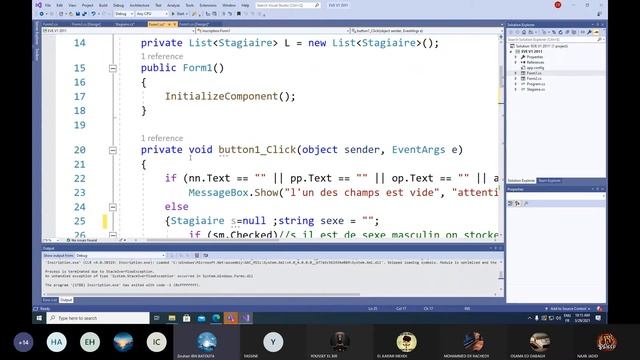Click the navigate backward toolbar icon

42,14
